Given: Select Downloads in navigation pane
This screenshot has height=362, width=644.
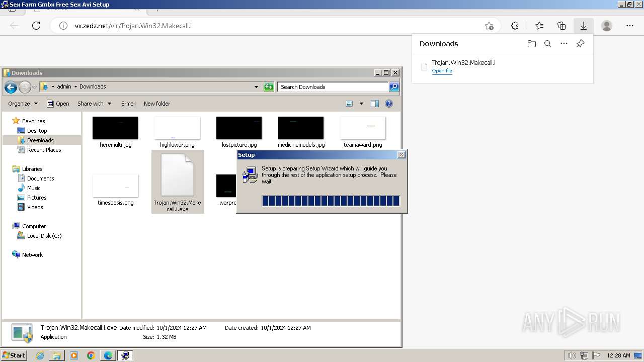Looking at the screenshot, I should [x=40, y=140].
